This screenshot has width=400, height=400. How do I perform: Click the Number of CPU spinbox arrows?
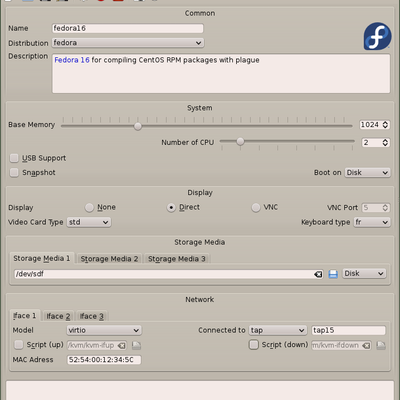(385, 143)
